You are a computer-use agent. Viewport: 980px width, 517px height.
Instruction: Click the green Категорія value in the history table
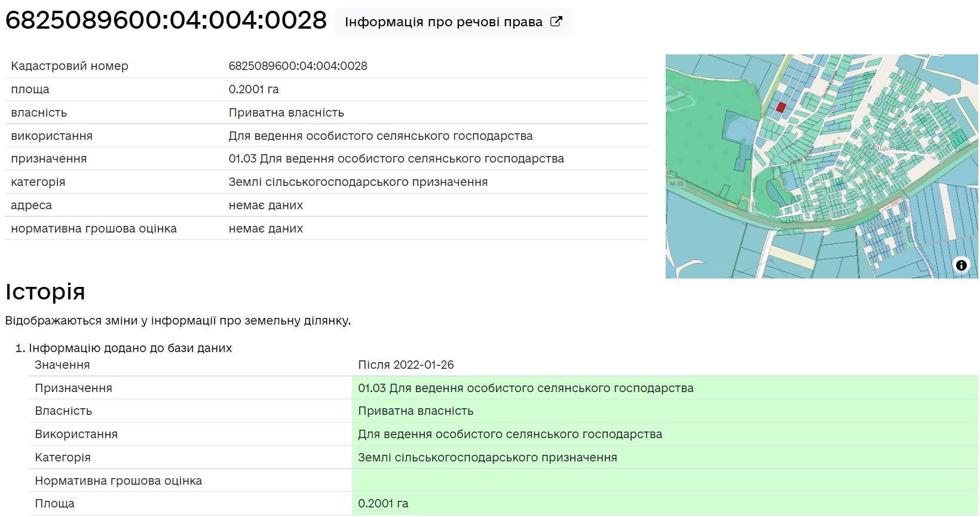point(487,457)
